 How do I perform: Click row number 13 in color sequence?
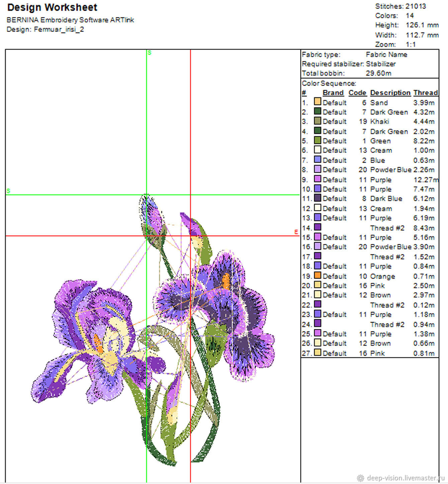click(306, 218)
